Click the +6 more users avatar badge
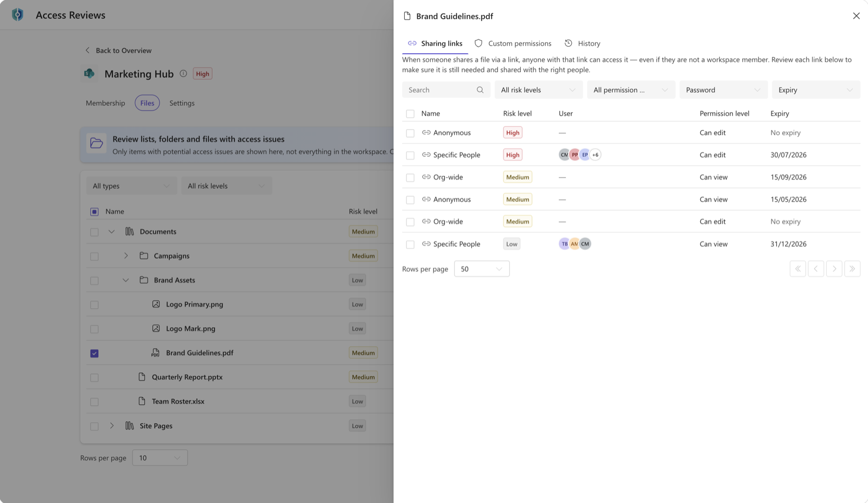 click(595, 155)
